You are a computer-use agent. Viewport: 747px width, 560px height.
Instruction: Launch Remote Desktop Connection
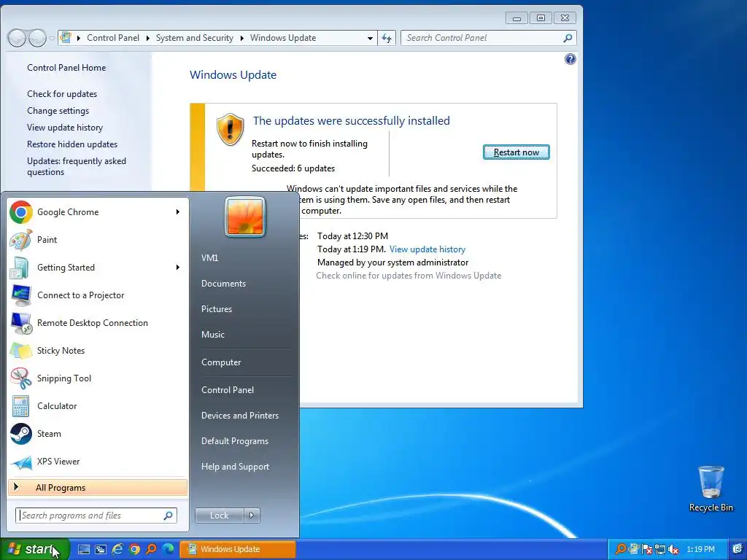98,323
